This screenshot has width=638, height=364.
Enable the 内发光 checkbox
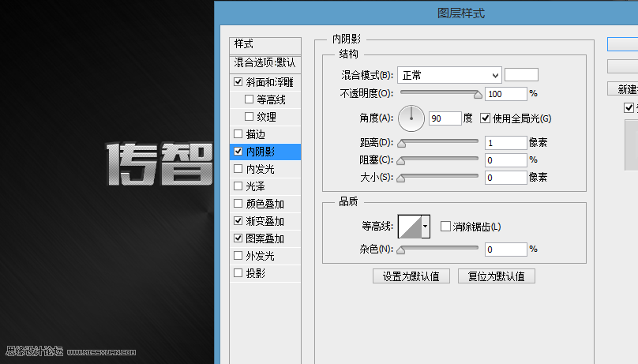tap(238, 168)
